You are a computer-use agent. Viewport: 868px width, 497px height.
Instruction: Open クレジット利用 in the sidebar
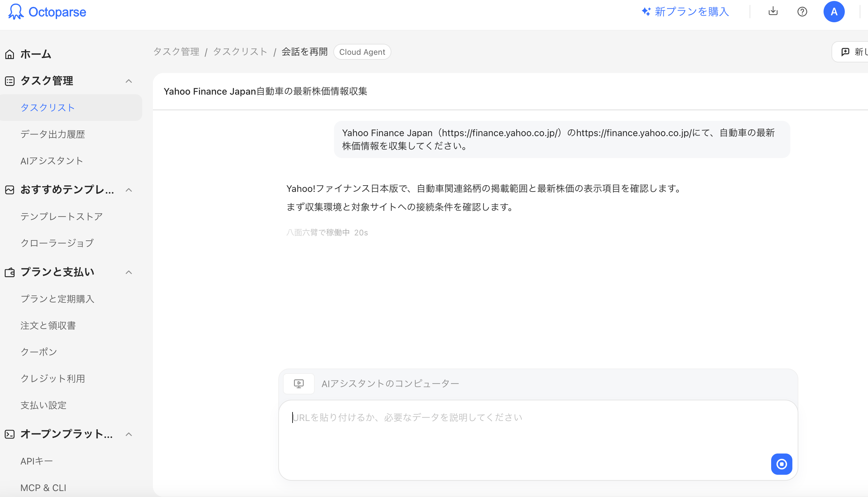53,378
